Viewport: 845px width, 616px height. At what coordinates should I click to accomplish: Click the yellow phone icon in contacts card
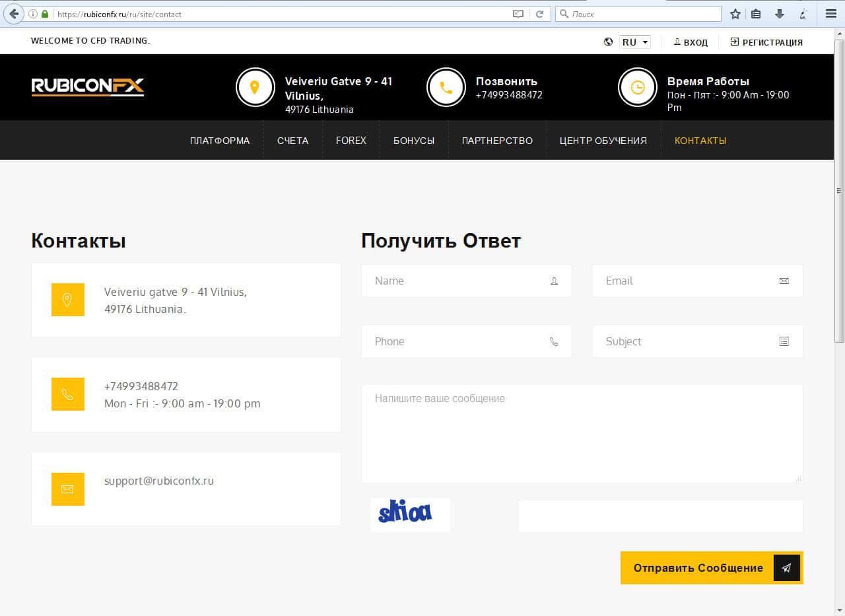pyautogui.click(x=67, y=394)
